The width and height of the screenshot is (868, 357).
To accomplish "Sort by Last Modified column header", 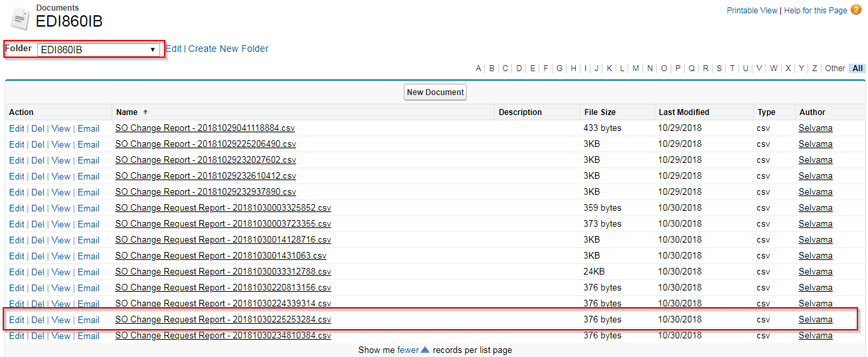I will pyautogui.click(x=684, y=112).
